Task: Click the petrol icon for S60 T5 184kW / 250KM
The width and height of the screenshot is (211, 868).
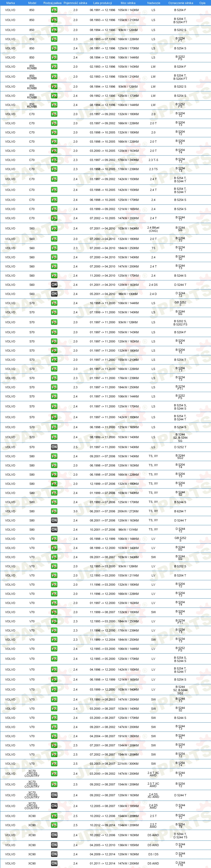Action: click(54, 248)
